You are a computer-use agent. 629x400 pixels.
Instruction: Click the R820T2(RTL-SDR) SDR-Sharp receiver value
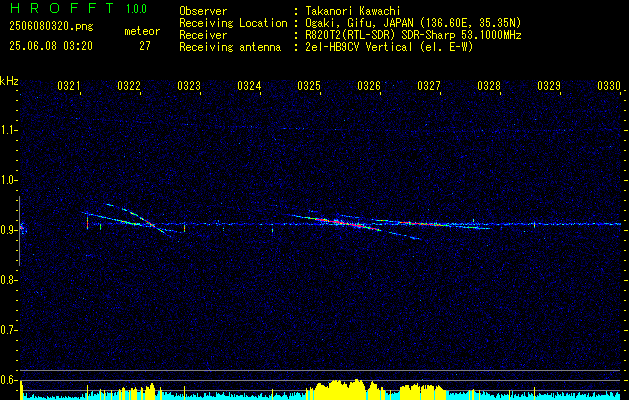[413, 35]
